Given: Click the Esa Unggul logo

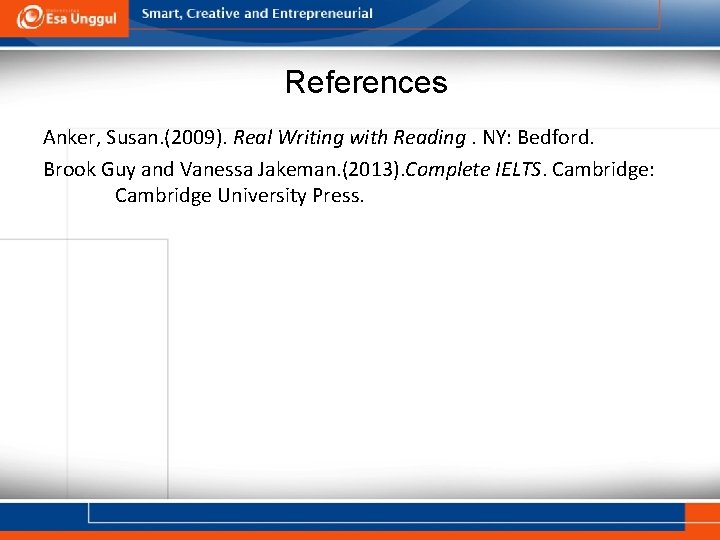Looking at the screenshot, I should pos(64,17).
